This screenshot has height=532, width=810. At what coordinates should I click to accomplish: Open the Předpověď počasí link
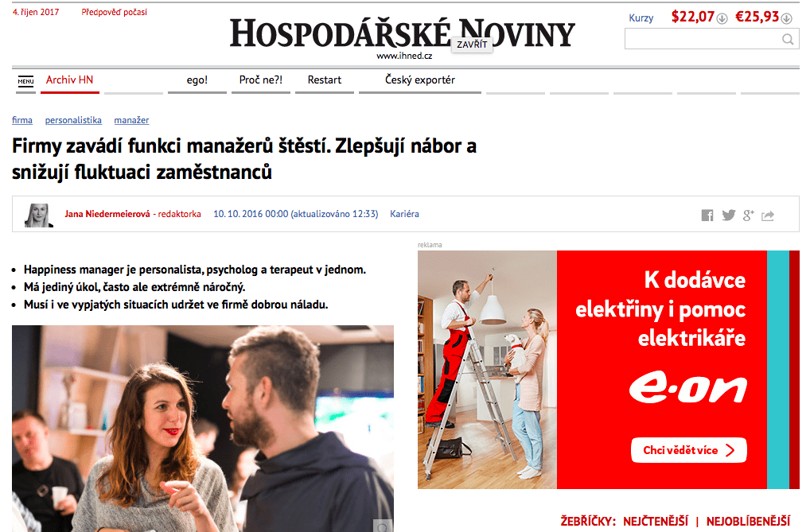coord(114,12)
